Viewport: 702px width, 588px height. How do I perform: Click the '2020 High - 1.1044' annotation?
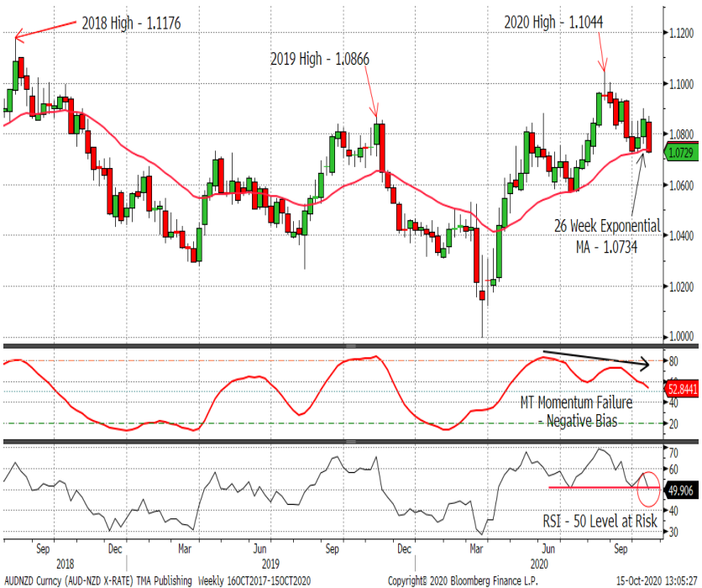click(x=553, y=22)
